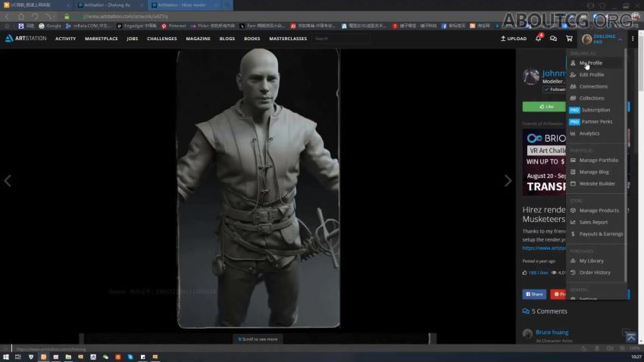This screenshot has width=644, height=362.
Task: Click the Facebook Share button
Action: tap(534, 295)
